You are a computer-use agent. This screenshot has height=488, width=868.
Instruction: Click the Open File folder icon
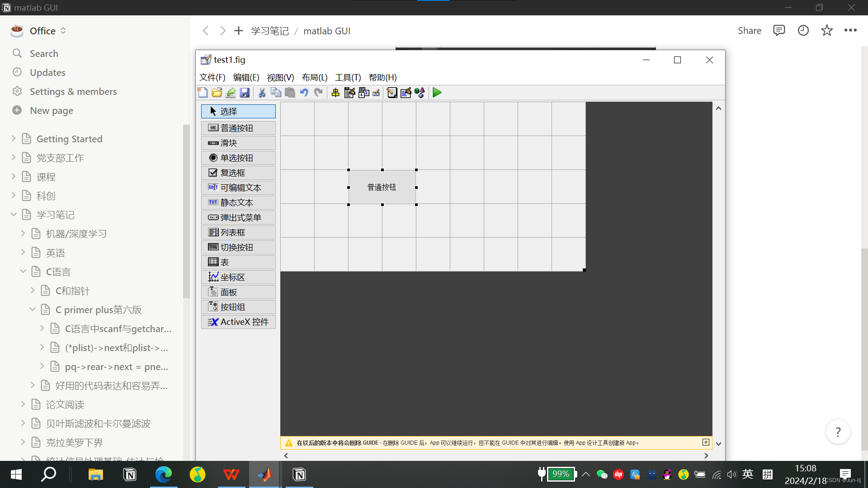[x=217, y=93]
